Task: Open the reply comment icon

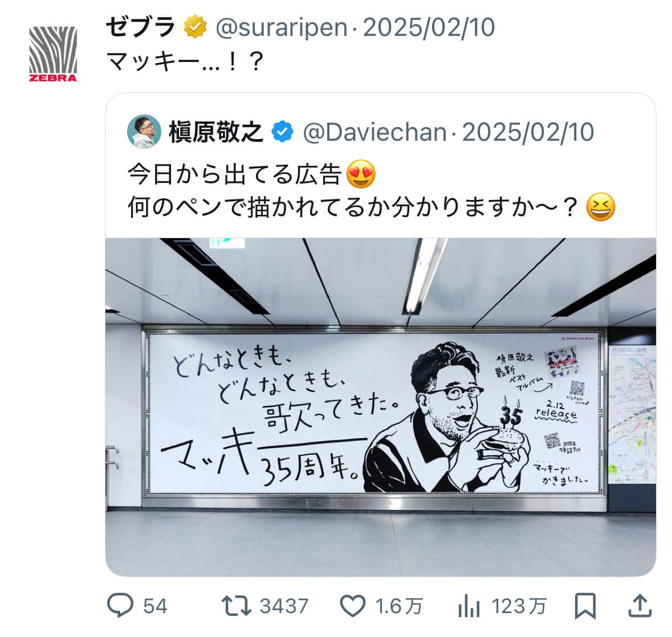Action: tap(120, 605)
